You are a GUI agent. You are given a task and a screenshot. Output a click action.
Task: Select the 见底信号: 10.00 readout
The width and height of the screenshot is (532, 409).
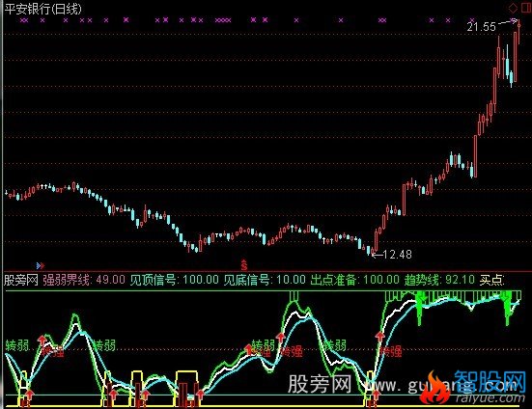click(x=265, y=280)
